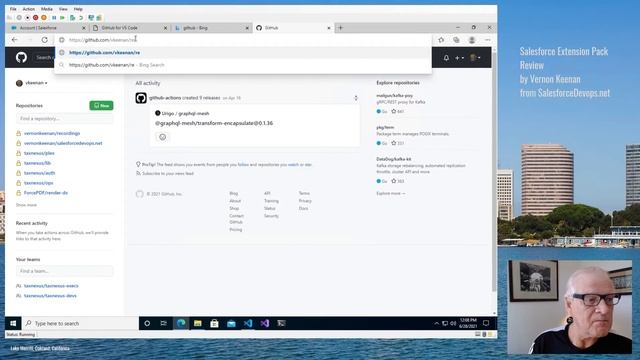Click the Explore more link

coord(391,193)
